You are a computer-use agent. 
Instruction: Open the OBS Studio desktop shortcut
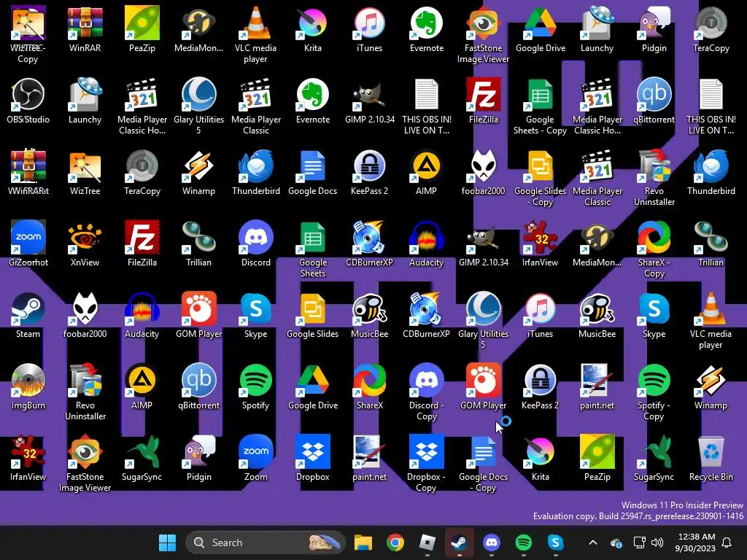click(x=28, y=101)
